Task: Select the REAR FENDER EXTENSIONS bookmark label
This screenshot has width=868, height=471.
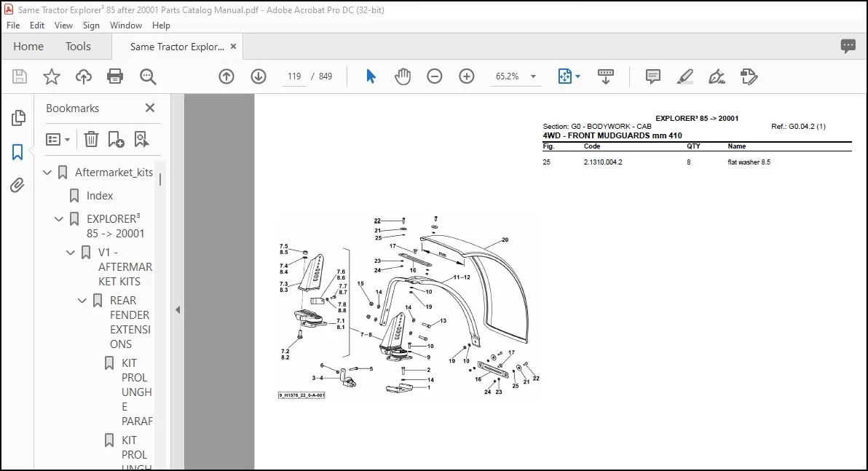Action: [x=130, y=322]
